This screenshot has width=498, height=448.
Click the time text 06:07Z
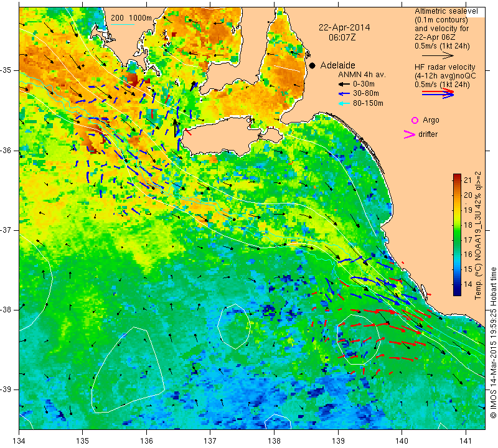pos(342,37)
